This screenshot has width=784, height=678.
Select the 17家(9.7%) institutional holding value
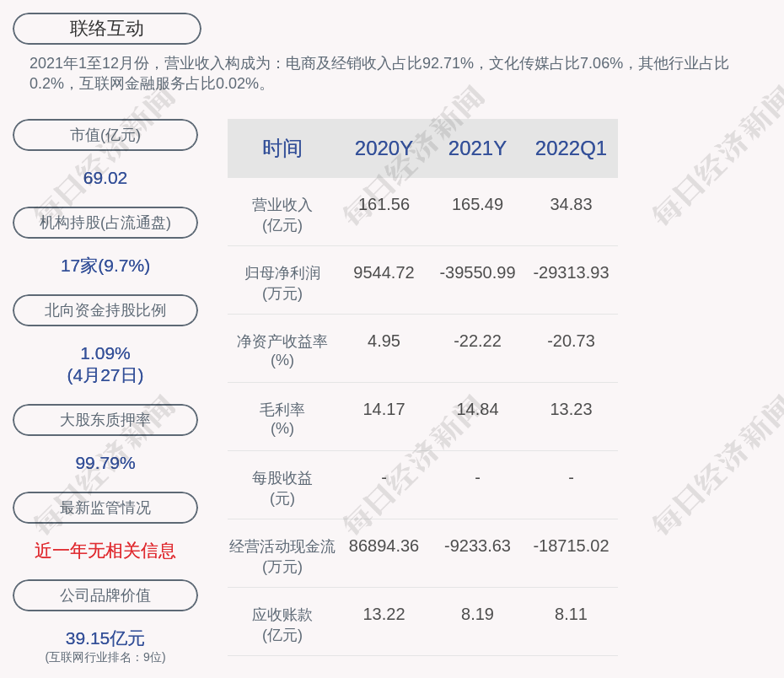(105, 266)
